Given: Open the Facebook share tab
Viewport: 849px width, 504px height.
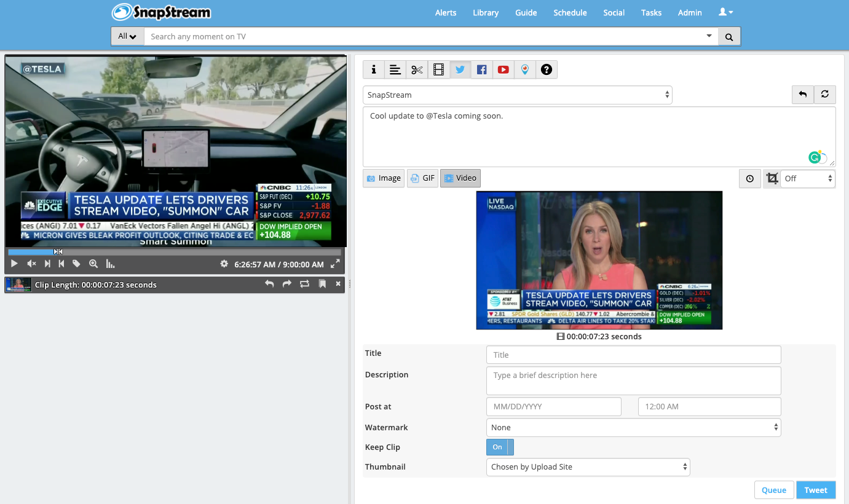Looking at the screenshot, I should tap(481, 70).
